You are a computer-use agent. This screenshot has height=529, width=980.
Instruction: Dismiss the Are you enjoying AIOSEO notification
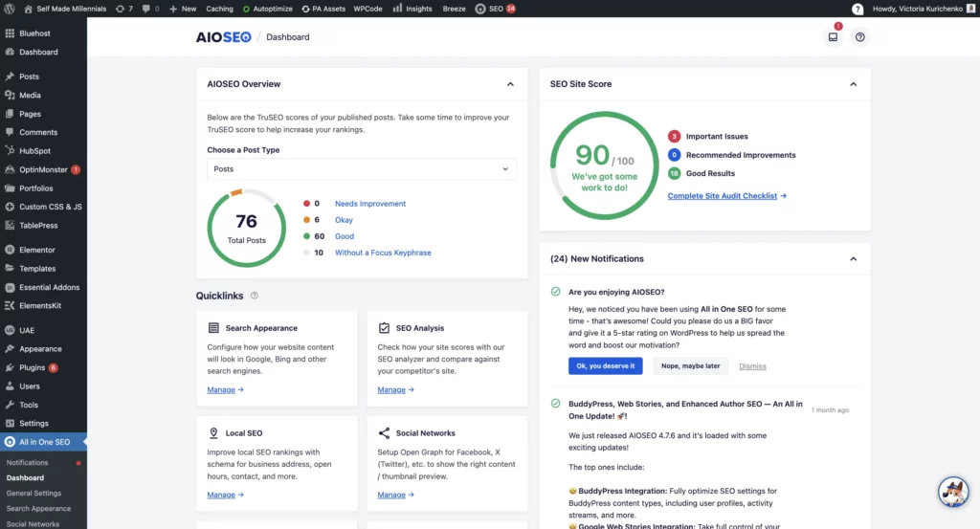[x=752, y=366]
